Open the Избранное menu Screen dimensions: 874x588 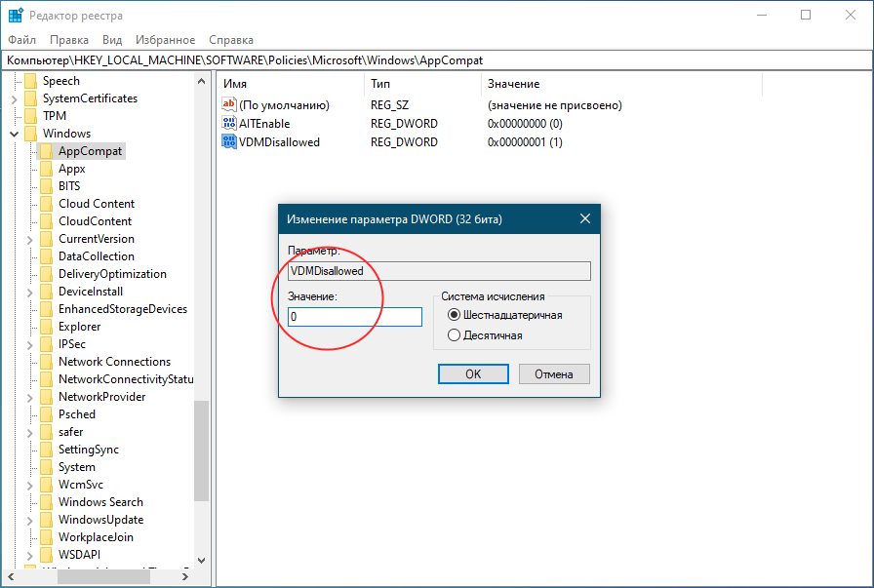coord(166,40)
